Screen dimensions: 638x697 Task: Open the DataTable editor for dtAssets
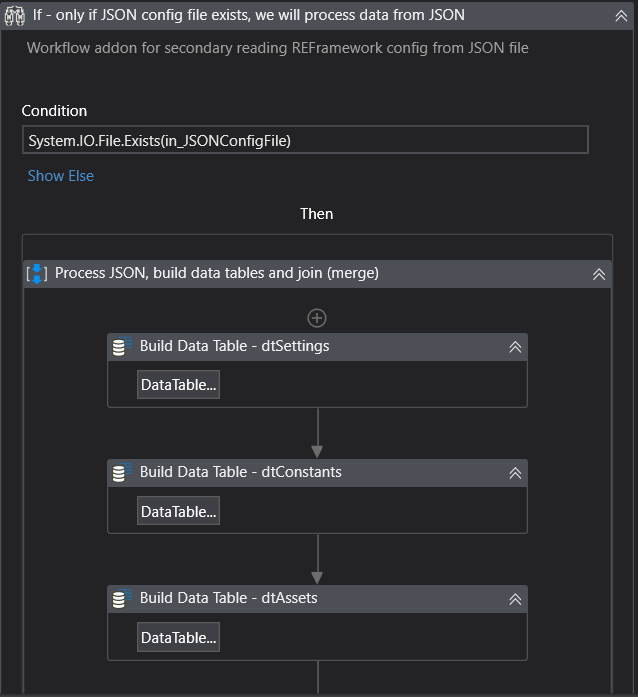point(178,637)
